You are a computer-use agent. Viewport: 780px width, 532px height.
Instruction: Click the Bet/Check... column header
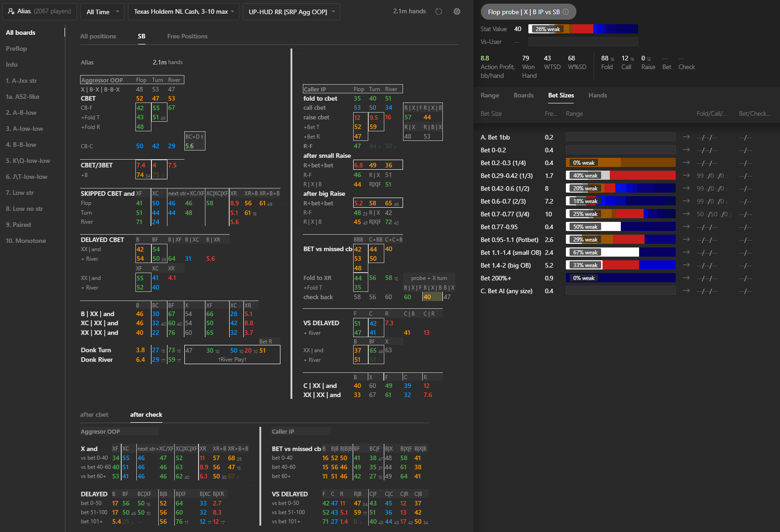(755, 113)
